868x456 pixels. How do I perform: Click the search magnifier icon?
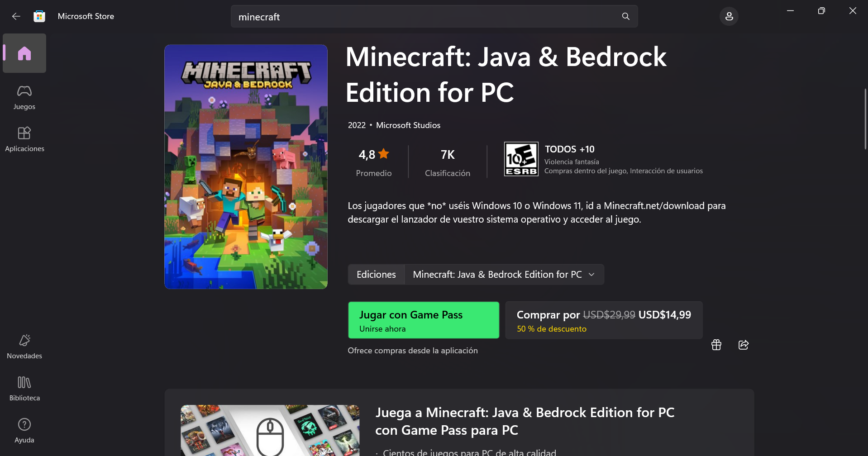click(625, 16)
